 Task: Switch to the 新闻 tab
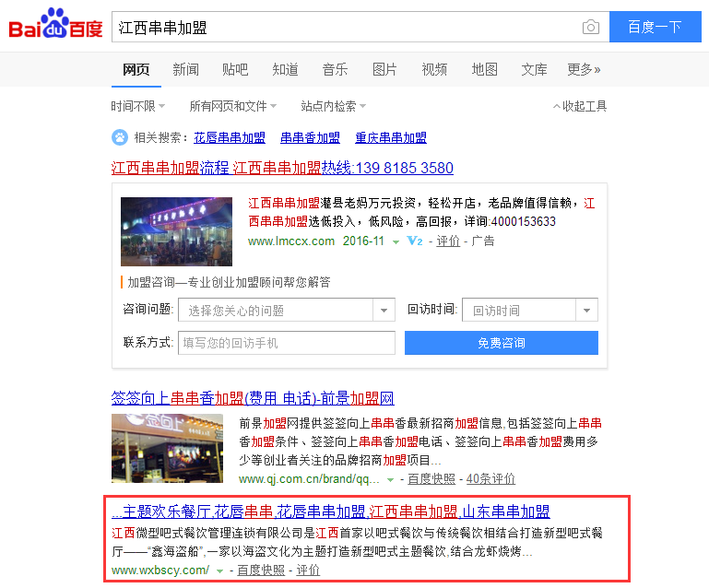(x=185, y=69)
